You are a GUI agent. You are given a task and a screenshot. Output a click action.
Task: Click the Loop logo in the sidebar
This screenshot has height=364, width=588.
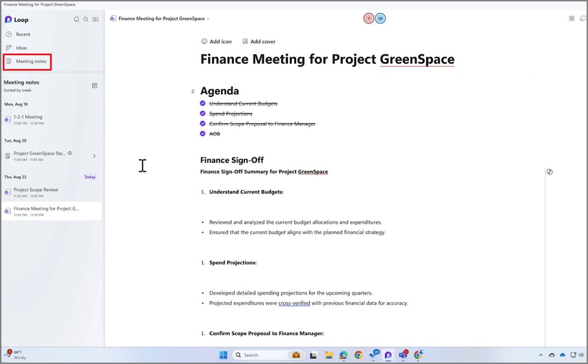[x=17, y=19]
